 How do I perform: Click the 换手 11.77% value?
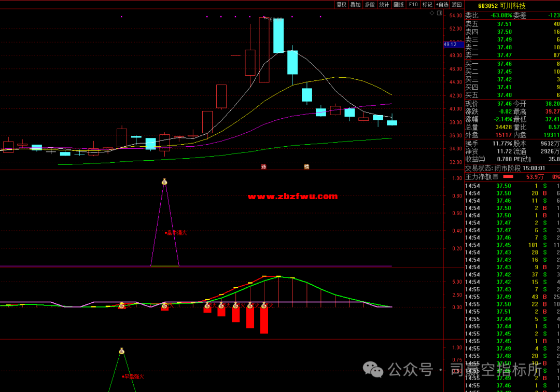point(502,144)
